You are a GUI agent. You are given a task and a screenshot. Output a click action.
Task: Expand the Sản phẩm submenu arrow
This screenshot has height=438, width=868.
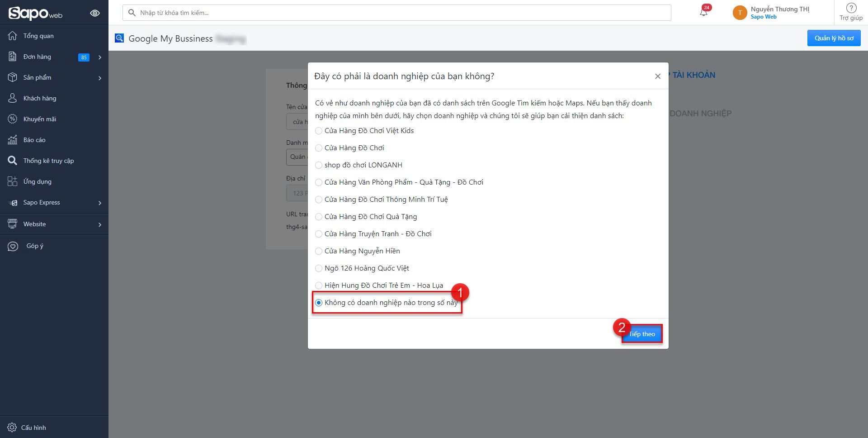100,78
